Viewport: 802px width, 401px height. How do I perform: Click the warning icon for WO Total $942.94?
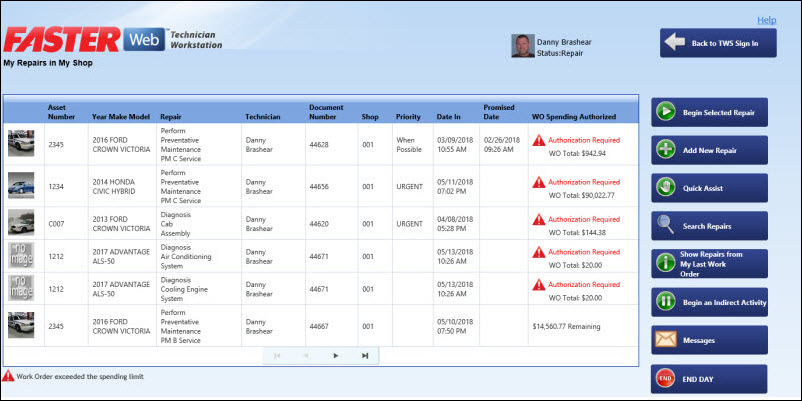click(x=539, y=140)
